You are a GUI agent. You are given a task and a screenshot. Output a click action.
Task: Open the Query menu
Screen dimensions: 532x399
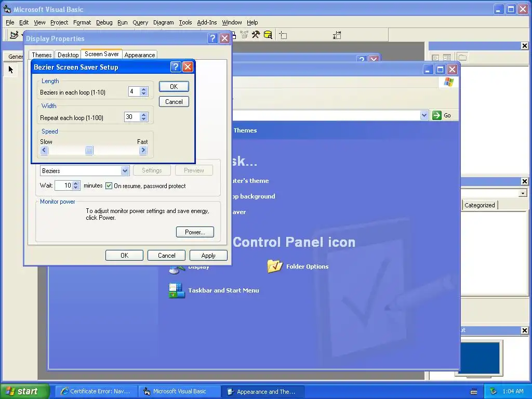140,22
